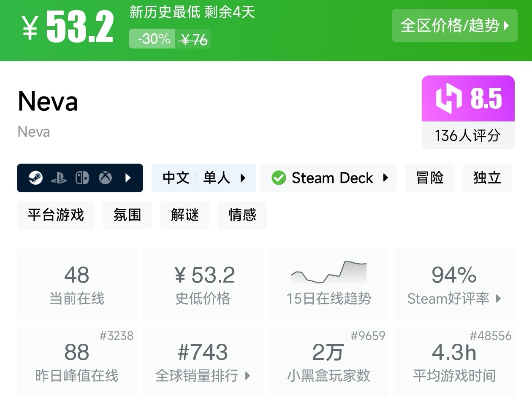Select the 冒险 genre tag
Screen dimensions: 532x396
tap(429, 178)
